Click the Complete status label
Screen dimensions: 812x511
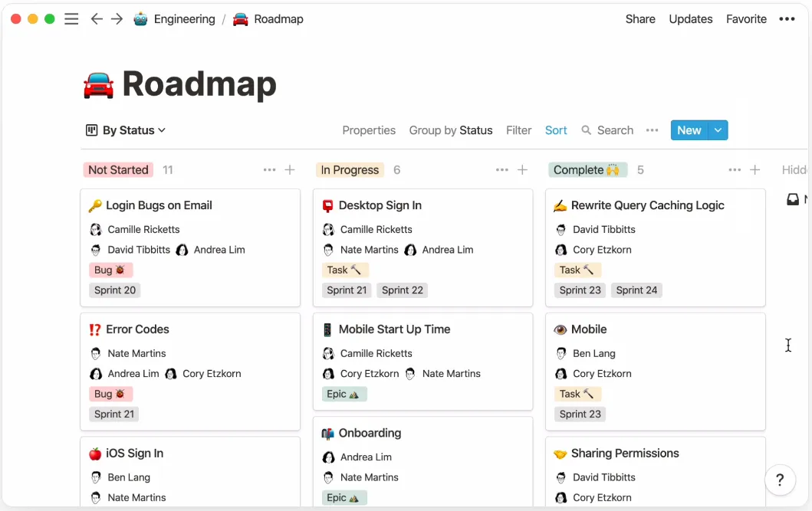click(x=587, y=169)
